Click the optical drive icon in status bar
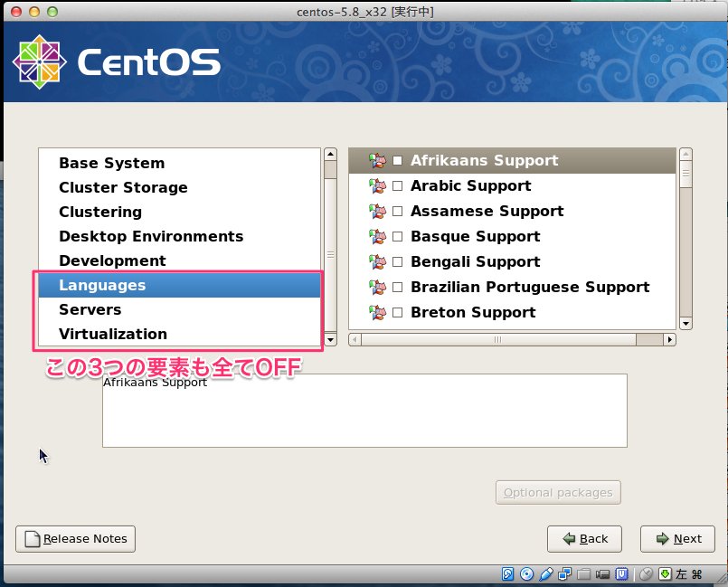Image resolution: width=728 pixels, height=587 pixels. tap(527, 574)
